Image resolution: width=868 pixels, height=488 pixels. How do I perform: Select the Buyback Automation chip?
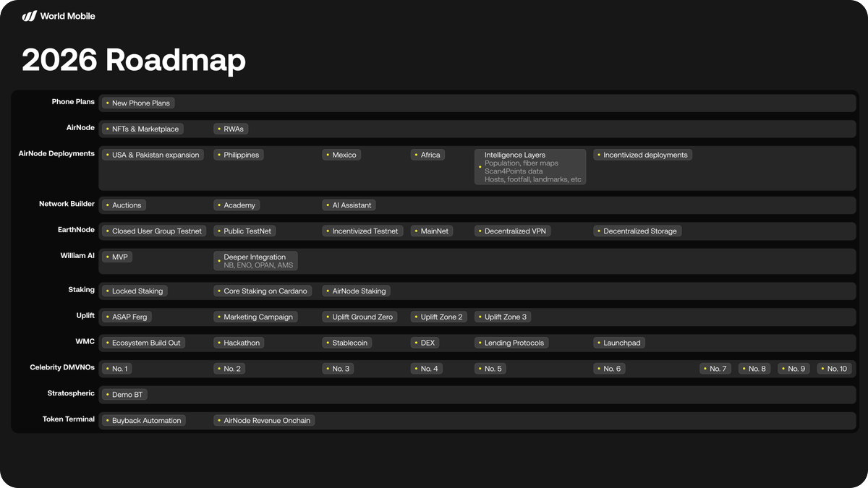pyautogui.click(x=143, y=421)
